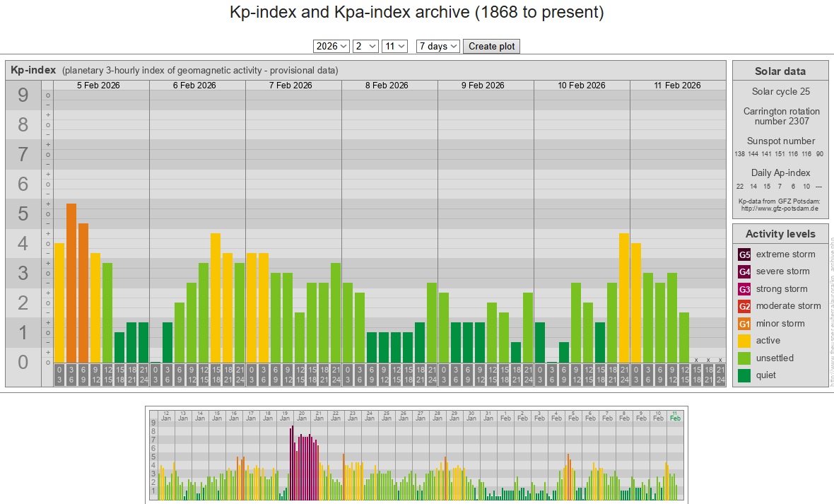
Task: Click the G5 extreme storm legend badge
Action: [744, 254]
